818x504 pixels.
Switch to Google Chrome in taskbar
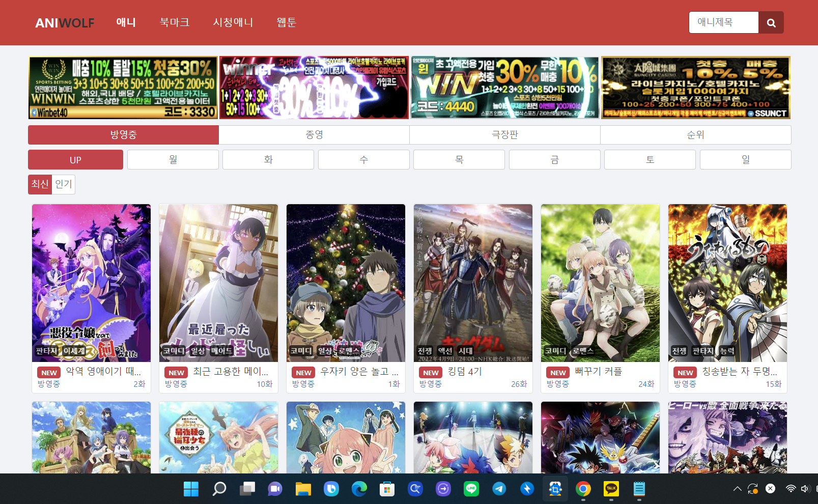coord(583,489)
